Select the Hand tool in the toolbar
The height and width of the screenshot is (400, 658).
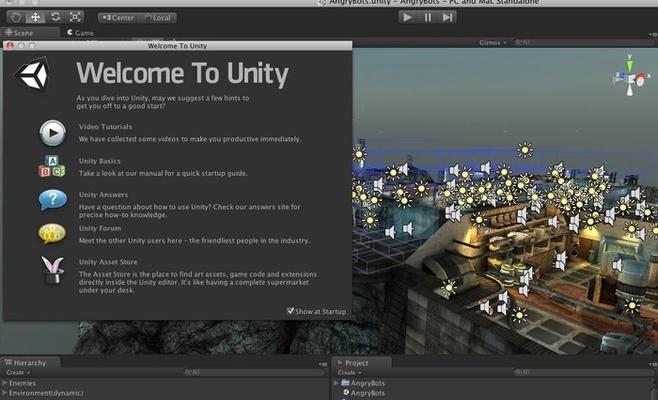(16, 17)
